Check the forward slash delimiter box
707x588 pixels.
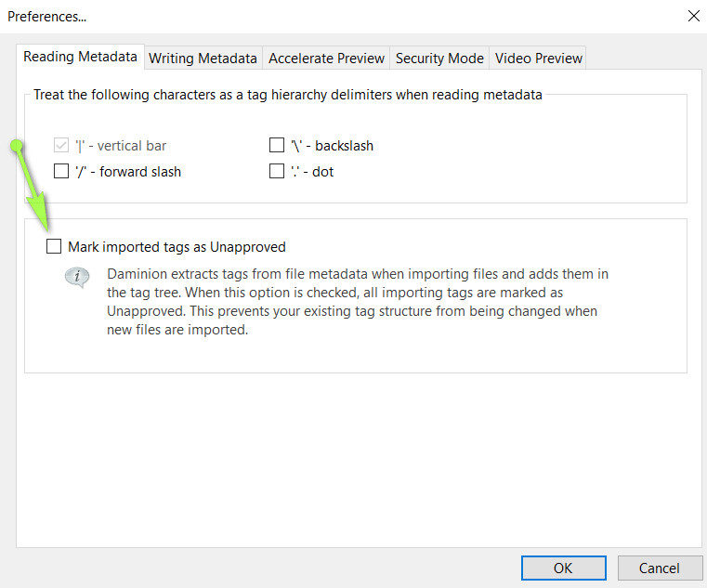click(x=61, y=171)
